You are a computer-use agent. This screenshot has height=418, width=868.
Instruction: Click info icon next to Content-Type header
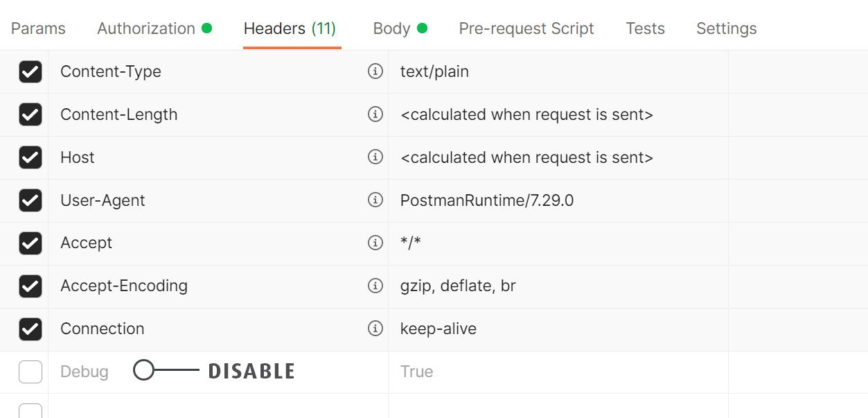point(375,71)
